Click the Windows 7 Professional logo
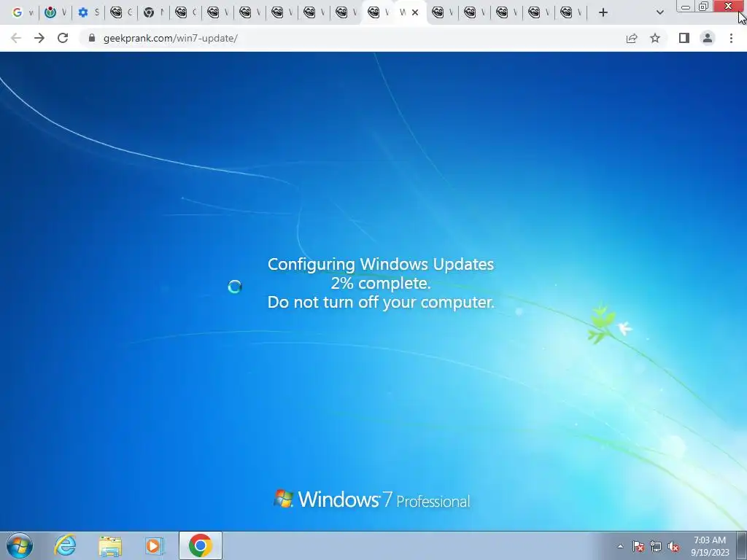747x560 pixels. point(372,499)
